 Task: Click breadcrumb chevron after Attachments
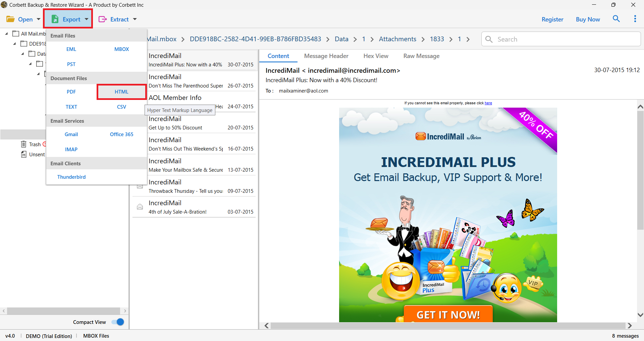(x=423, y=39)
